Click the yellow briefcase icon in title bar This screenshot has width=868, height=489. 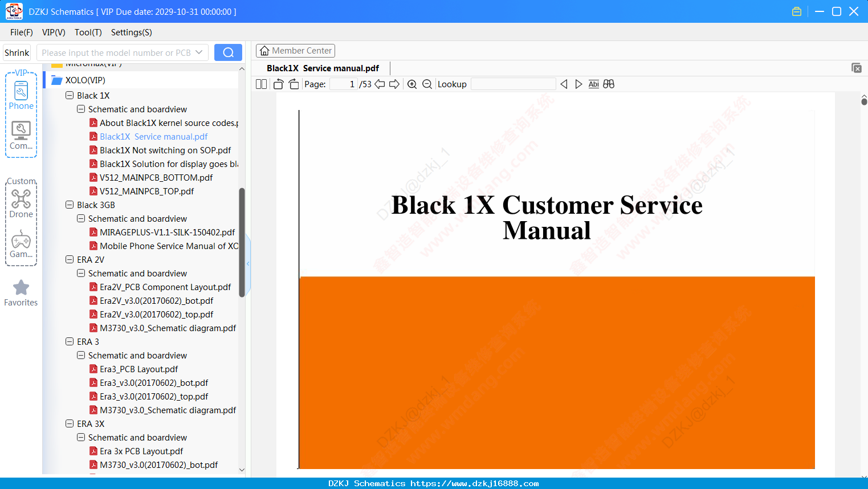click(x=797, y=11)
